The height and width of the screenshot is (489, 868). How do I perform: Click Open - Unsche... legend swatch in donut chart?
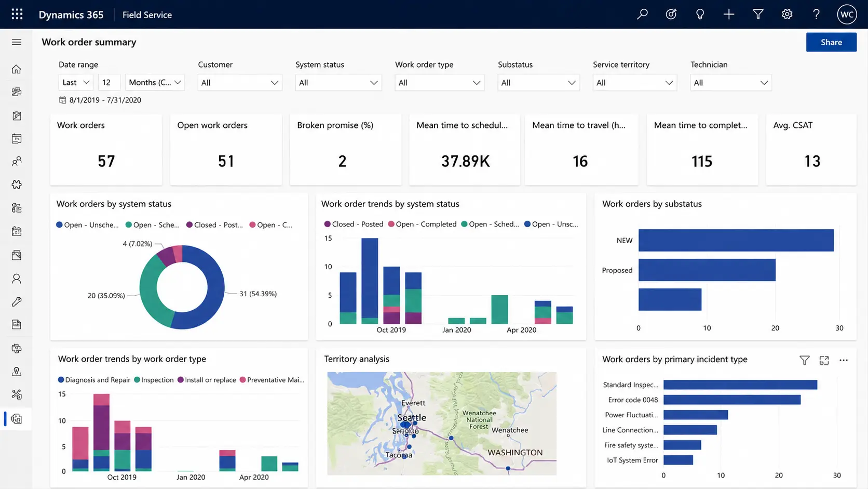click(59, 225)
